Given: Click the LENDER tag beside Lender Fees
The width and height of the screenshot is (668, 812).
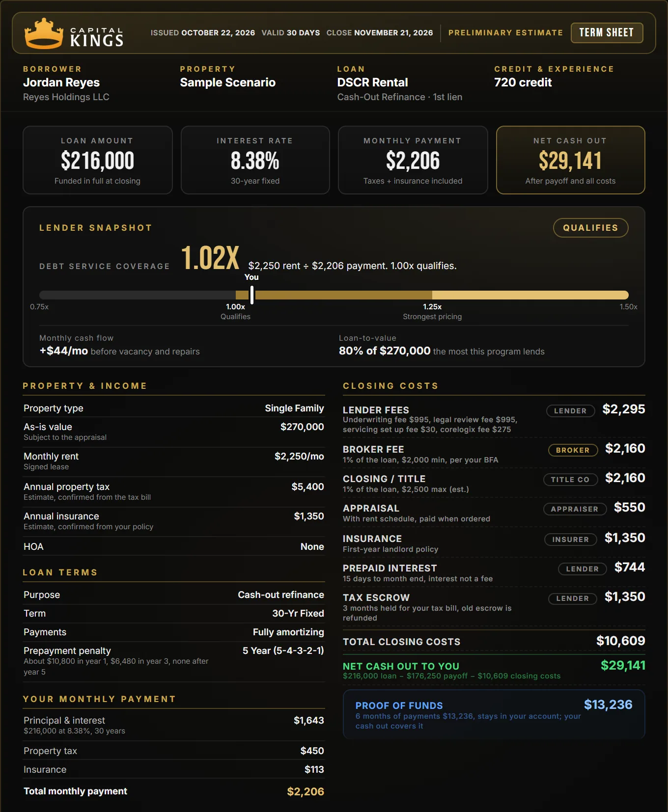Looking at the screenshot, I should [570, 411].
